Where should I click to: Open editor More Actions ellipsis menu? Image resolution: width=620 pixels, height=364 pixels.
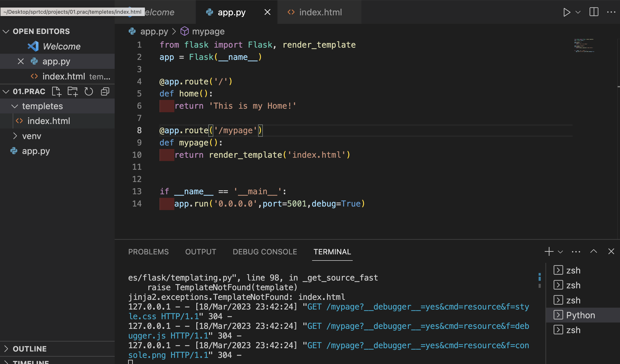(611, 12)
